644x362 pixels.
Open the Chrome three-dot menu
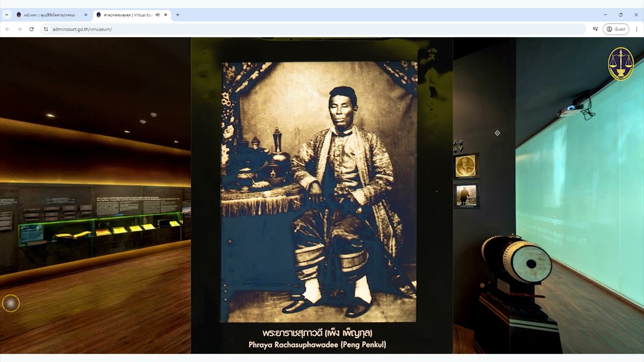click(x=636, y=29)
